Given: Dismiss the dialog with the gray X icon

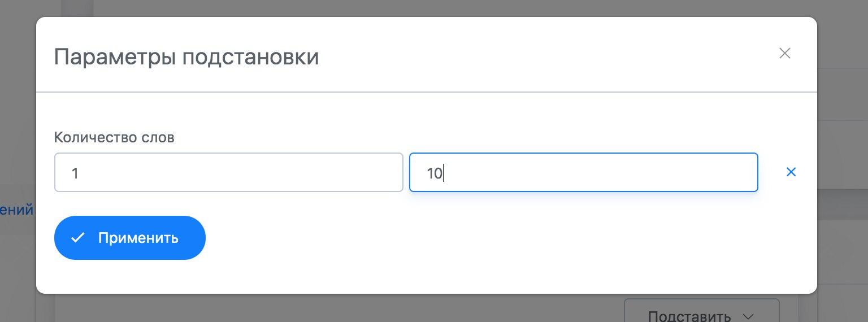Looking at the screenshot, I should click(x=784, y=54).
